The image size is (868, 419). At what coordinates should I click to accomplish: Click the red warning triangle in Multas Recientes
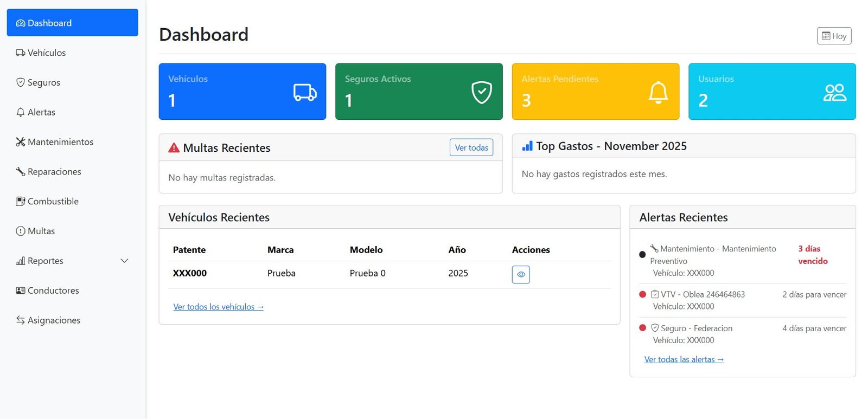(174, 148)
